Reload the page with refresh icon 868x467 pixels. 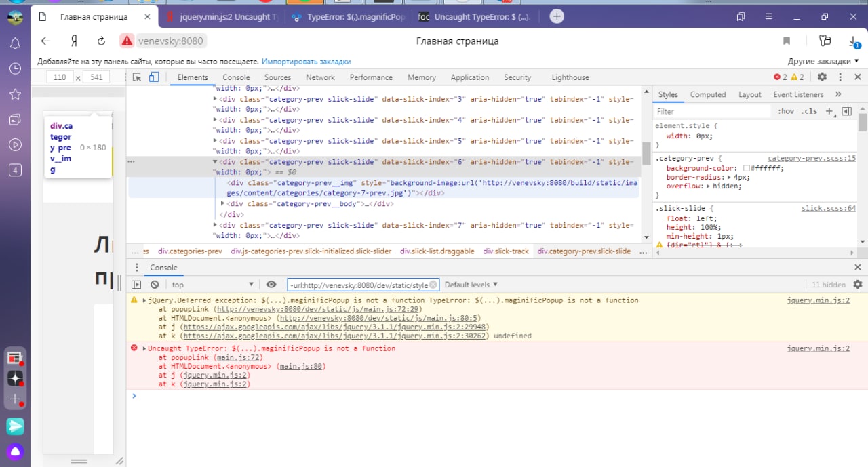click(x=101, y=41)
